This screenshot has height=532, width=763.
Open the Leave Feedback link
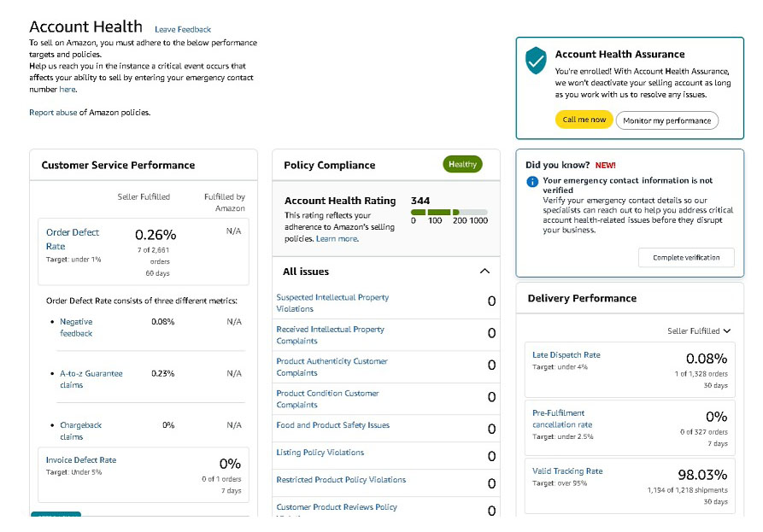pos(183,30)
